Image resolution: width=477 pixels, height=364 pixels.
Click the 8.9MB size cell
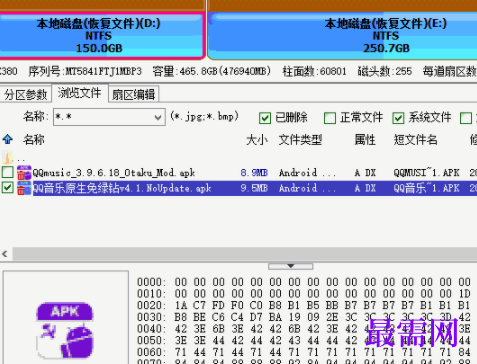coord(254,173)
